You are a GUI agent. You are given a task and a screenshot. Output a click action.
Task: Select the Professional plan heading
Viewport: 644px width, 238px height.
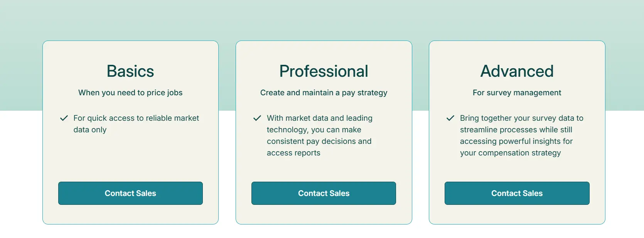(x=324, y=71)
